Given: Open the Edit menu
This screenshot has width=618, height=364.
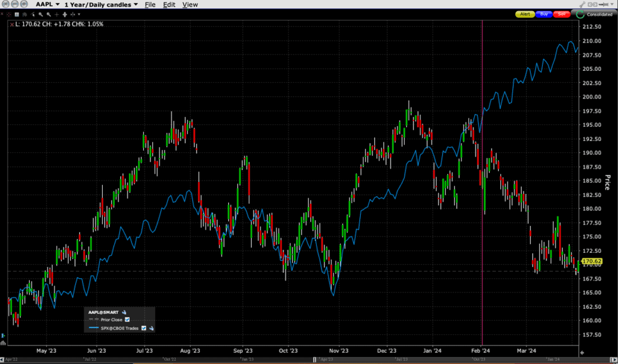Looking at the screenshot, I should tap(169, 4).
